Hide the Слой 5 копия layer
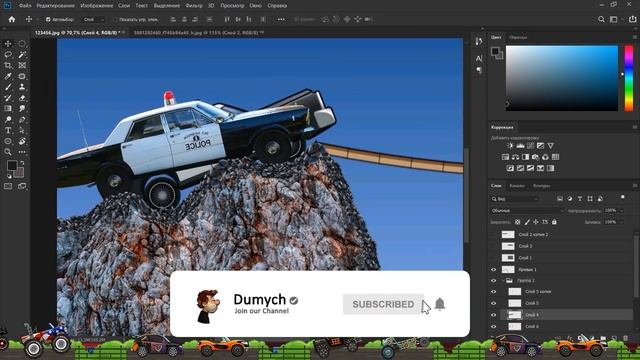Image resolution: width=640 pixels, height=360 pixels. pyautogui.click(x=493, y=292)
